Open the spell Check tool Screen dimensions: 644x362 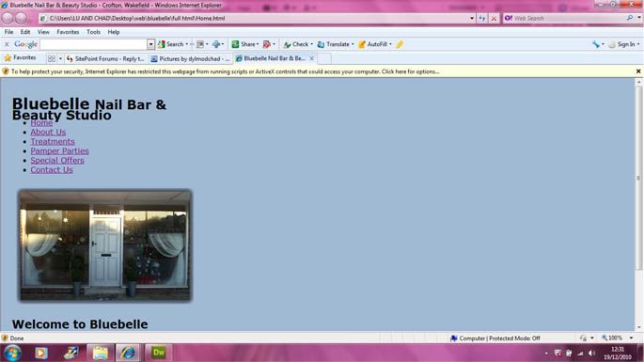pos(296,44)
